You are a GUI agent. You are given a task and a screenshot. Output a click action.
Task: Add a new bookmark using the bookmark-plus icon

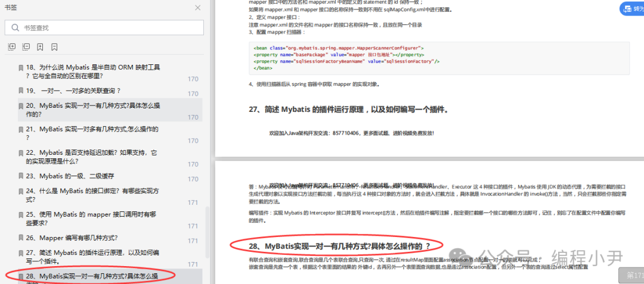pos(40,47)
